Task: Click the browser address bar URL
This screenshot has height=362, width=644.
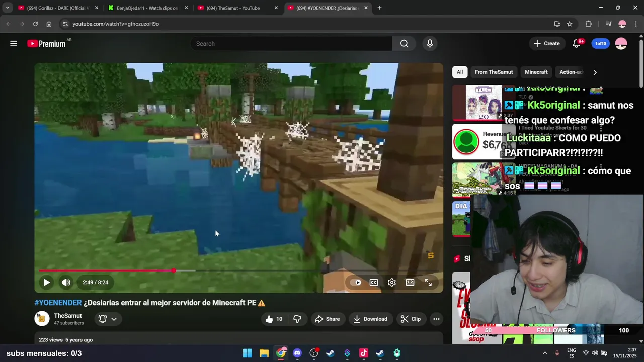Action: [116, 24]
